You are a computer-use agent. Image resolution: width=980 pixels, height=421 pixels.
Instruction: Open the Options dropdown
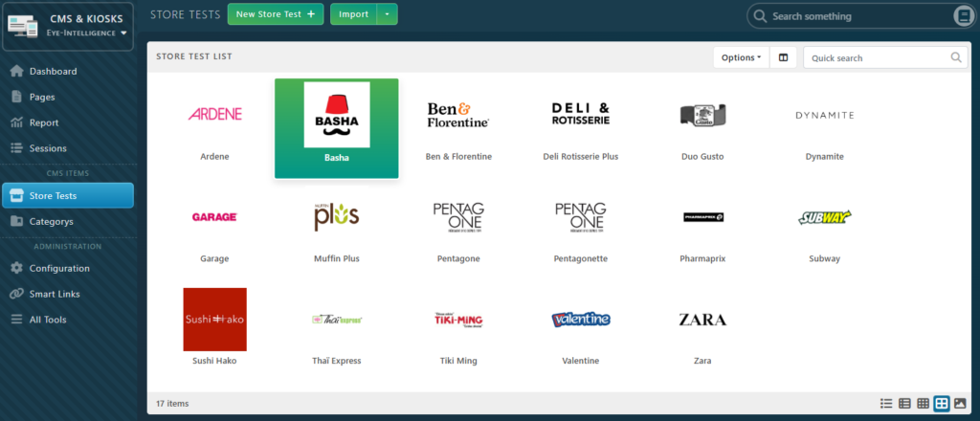(742, 57)
